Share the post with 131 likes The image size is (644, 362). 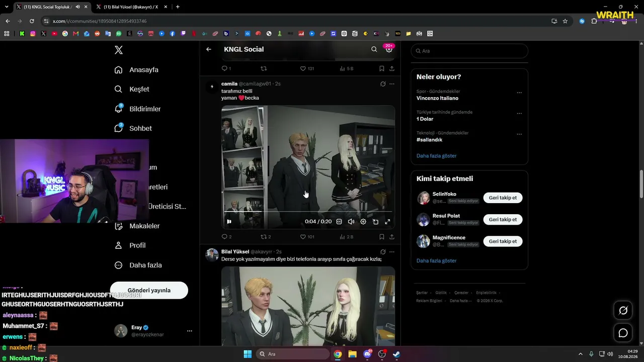[x=392, y=68]
